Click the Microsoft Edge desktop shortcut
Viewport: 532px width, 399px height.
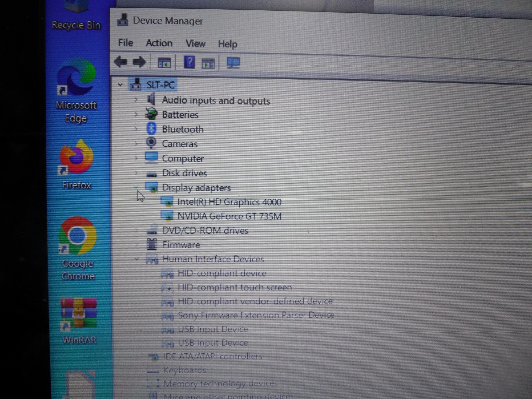[x=76, y=90]
